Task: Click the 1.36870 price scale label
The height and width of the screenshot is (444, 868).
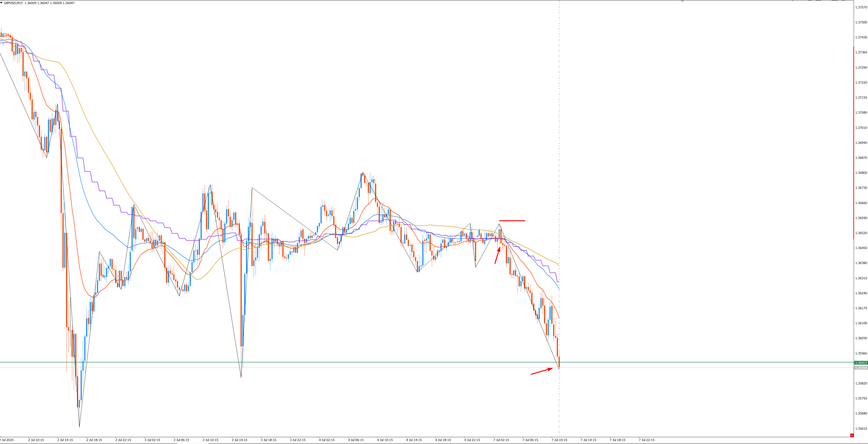Action: (x=861, y=157)
